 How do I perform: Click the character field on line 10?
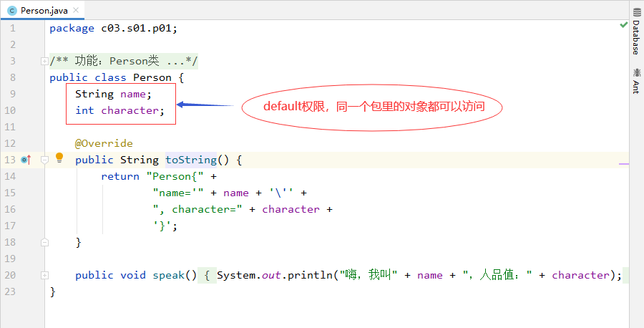click(130, 110)
